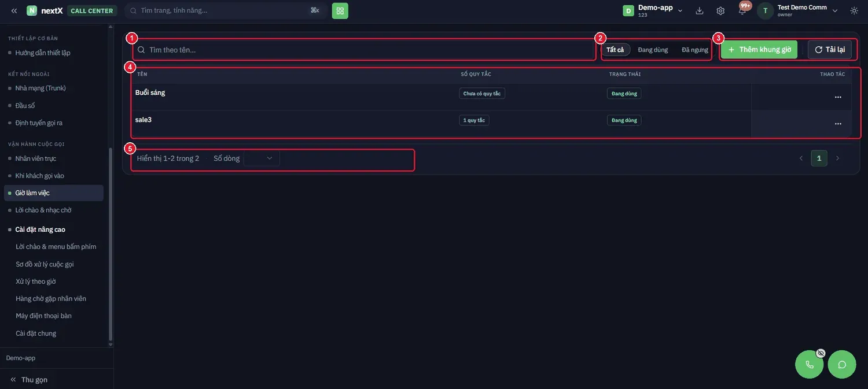The height and width of the screenshot is (389, 868).
Task: Filter list by Đang dùng
Action: click(653, 50)
